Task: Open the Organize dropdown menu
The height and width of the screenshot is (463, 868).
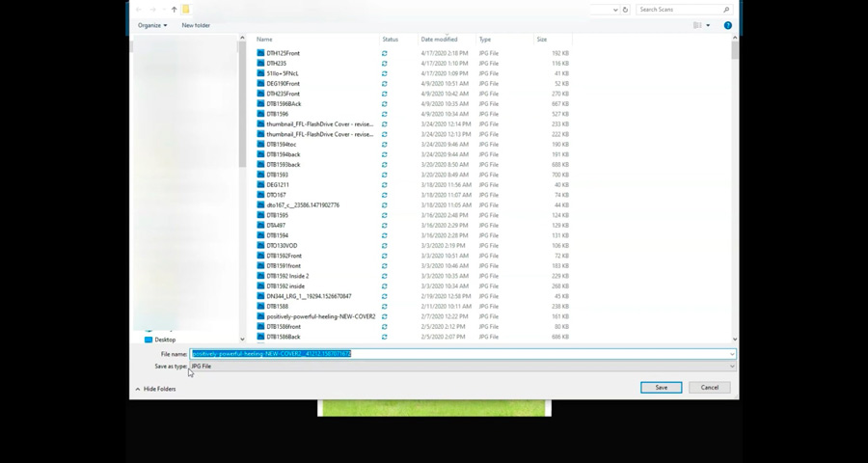Action: pyautogui.click(x=152, y=25)
